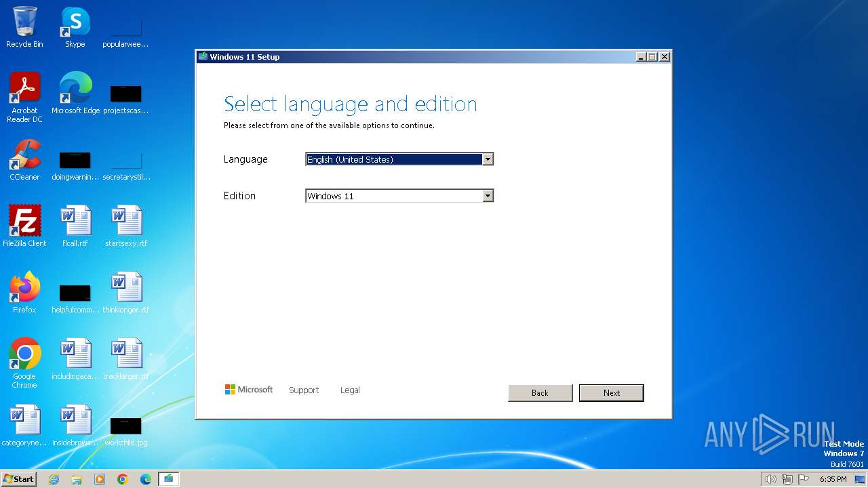Click the Windows 11 Setup title bar icon
Viewport: 868px width, 488px height.
click(x=203, y=57)
